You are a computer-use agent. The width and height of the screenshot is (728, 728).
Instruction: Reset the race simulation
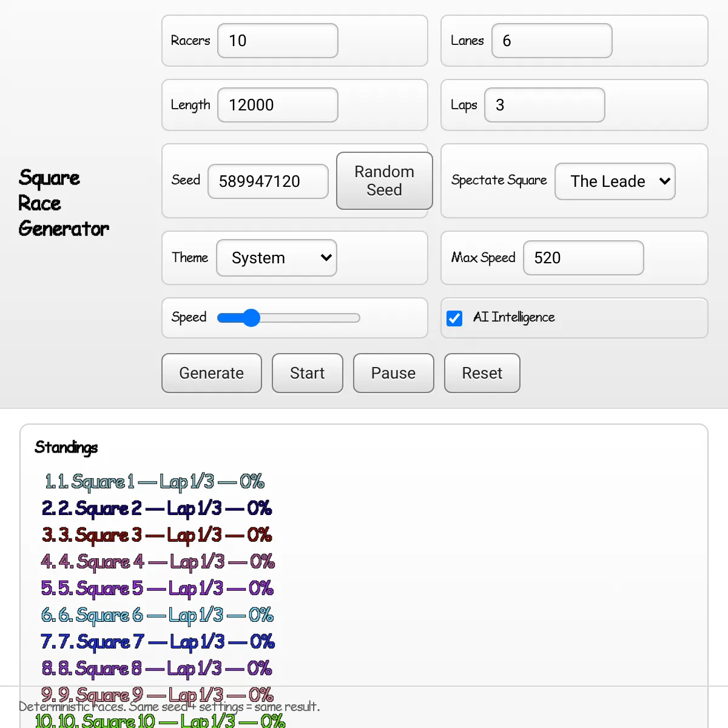point(482,373)
